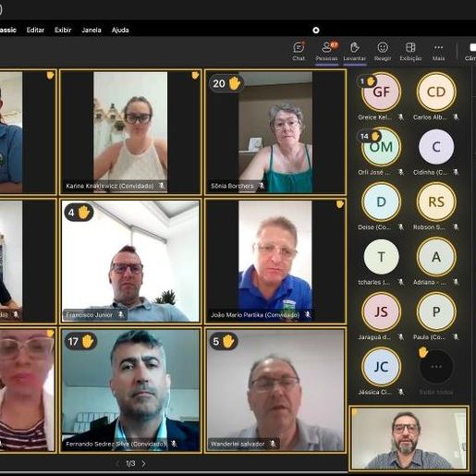Screen dimensions: 476x476
Task: Toggle the Levantar raise hand button
Action: (x=355, y=52)
